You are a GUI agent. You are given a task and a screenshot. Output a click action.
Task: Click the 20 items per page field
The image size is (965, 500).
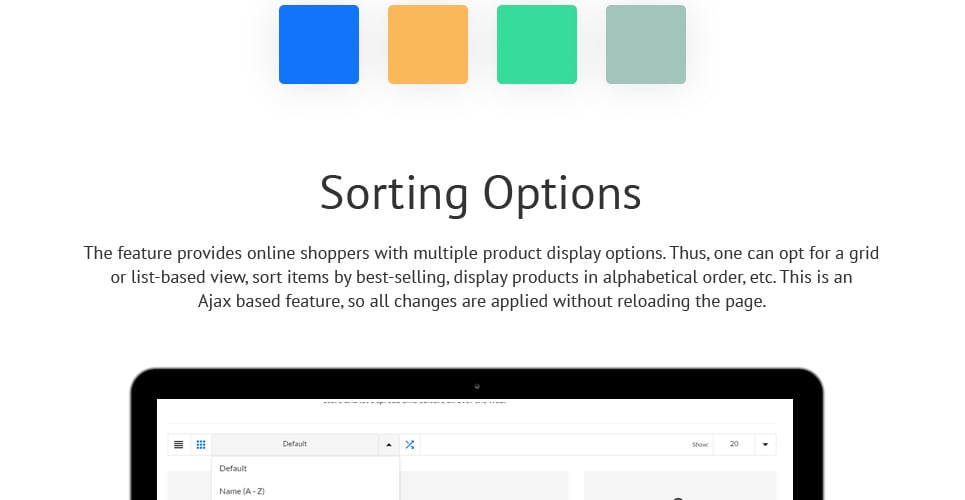[x=734, y=445]
